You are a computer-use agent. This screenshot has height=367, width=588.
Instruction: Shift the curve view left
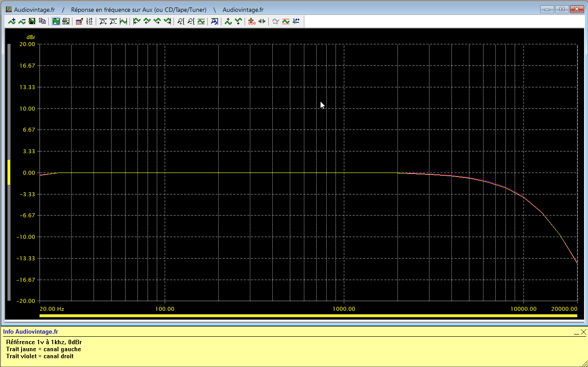pyautogui.click(x=147, y=21)
